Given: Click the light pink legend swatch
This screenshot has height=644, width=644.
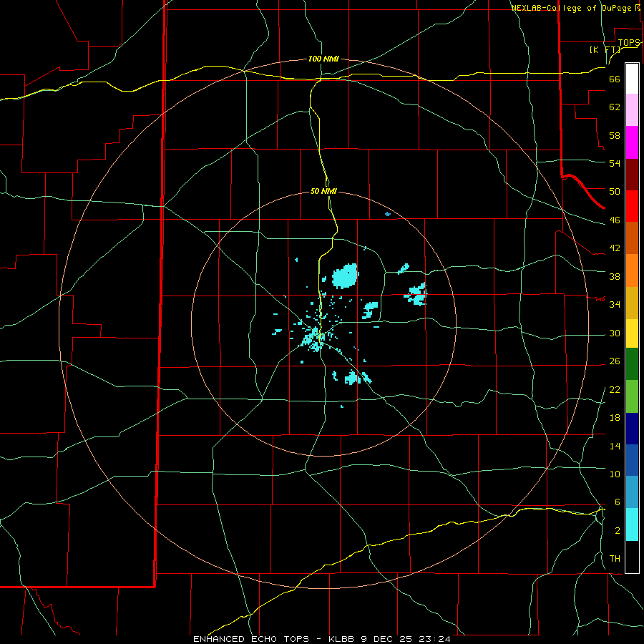Looking at the screenshot, I should coord(632,110).
